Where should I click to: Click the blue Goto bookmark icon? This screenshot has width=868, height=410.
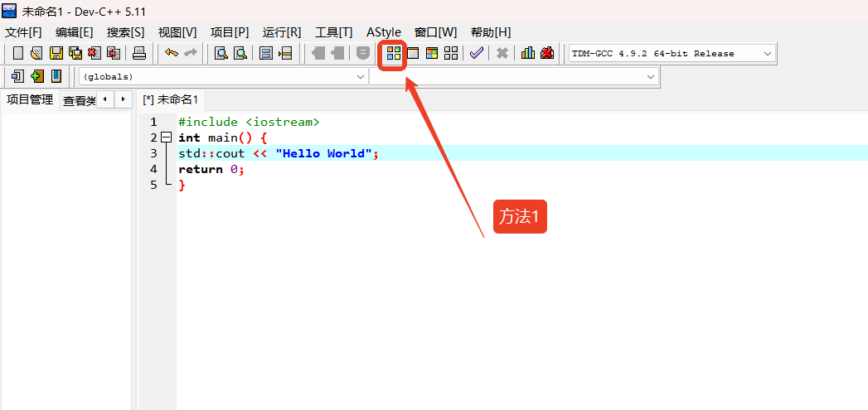[56, 76]
